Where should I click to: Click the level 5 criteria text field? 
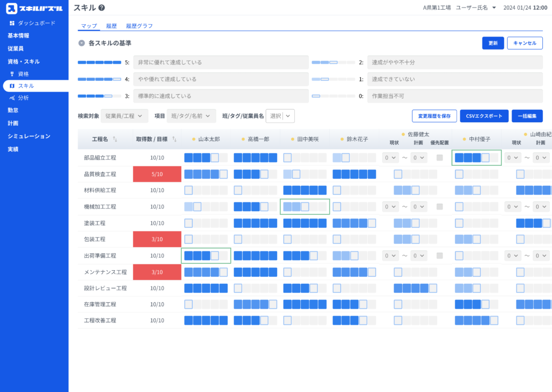(x=220, y=62)
